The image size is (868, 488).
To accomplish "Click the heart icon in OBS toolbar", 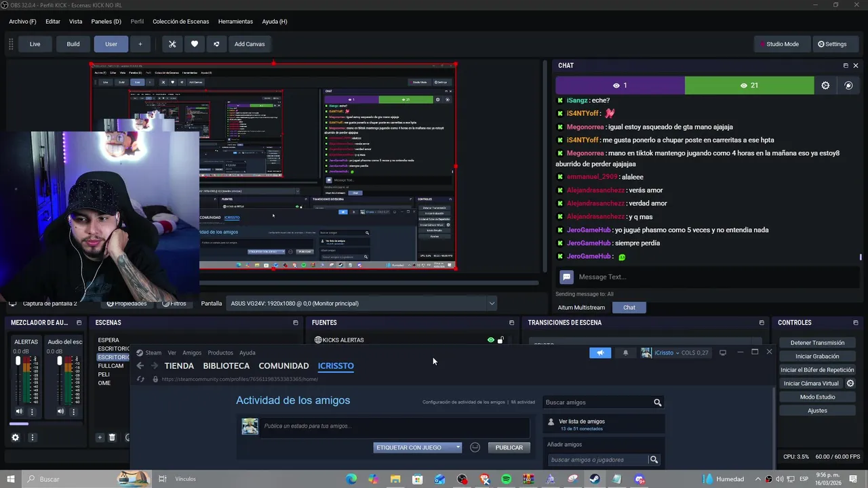I will 195,44.
